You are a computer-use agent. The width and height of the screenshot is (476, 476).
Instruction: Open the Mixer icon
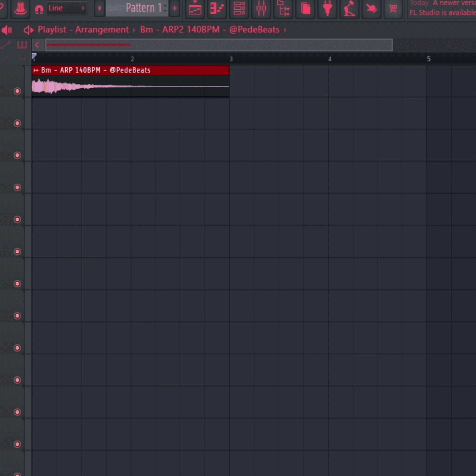tap(261, 8)
